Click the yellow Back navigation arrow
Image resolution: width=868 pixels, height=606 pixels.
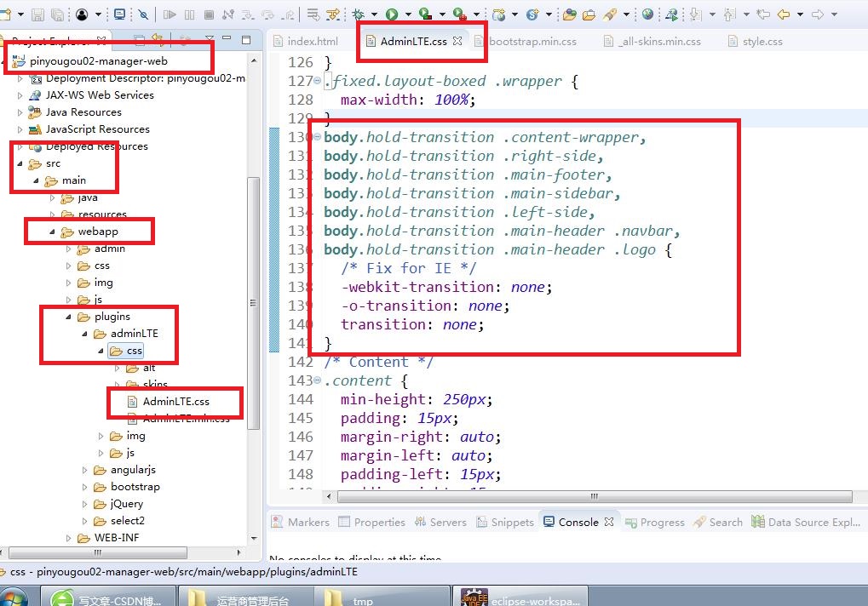(784, 14)
